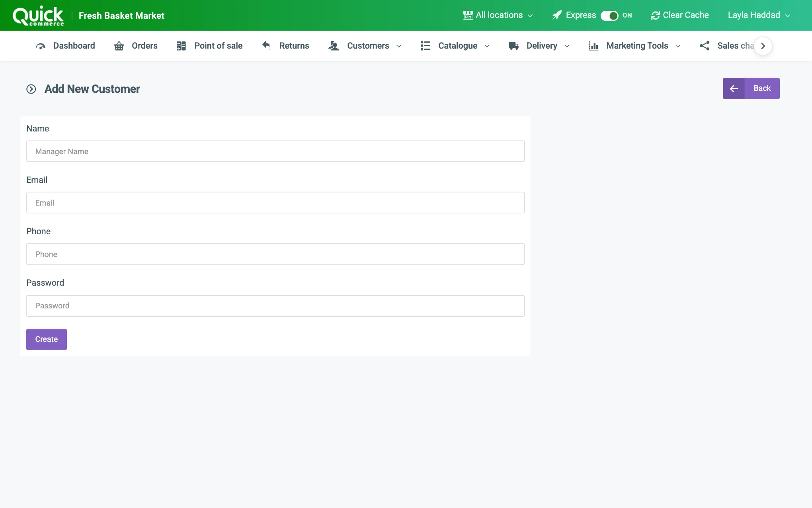Viewport: 812px width, 508px height.
Task: Click the Returns arrow icon
Action: [266, 45]
